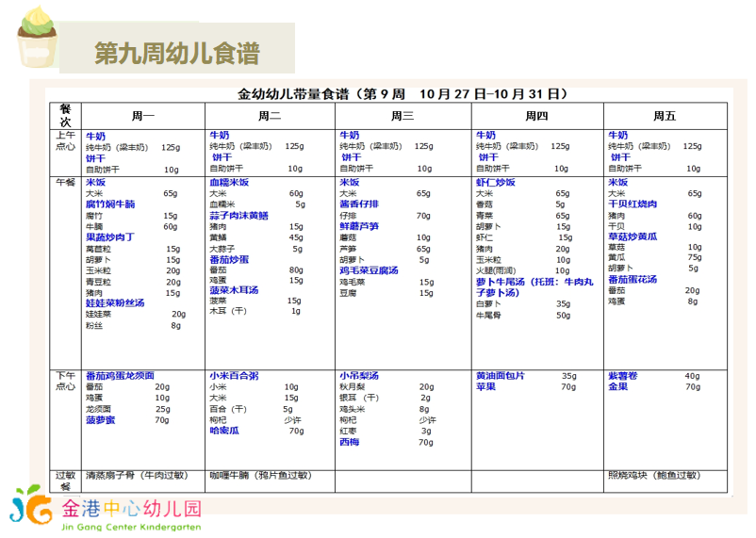Click the dish name 番茄蛋花汤
This screenshot has width=756, height=538.
point(633,280)
